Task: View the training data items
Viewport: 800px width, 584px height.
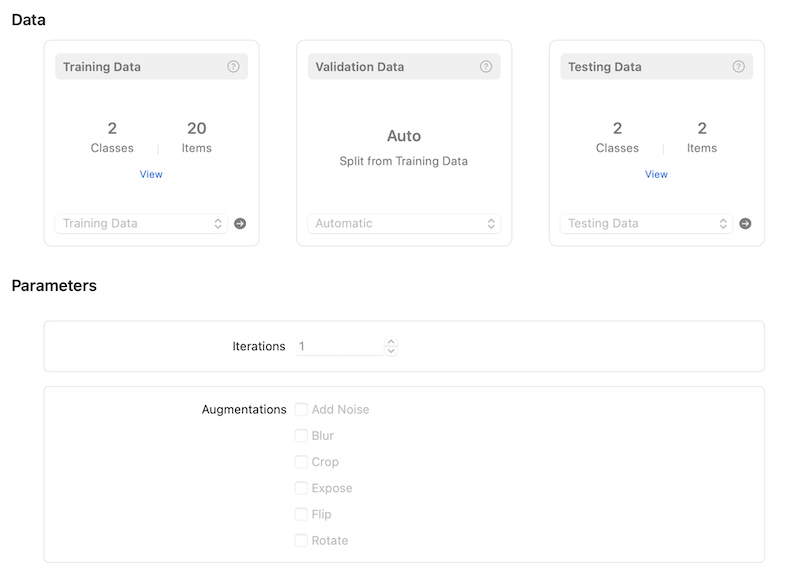Action: [x=151, y=174]
